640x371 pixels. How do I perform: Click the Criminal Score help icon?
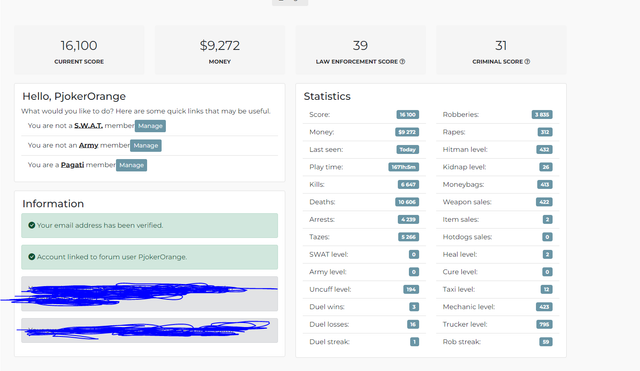point(527,62)
